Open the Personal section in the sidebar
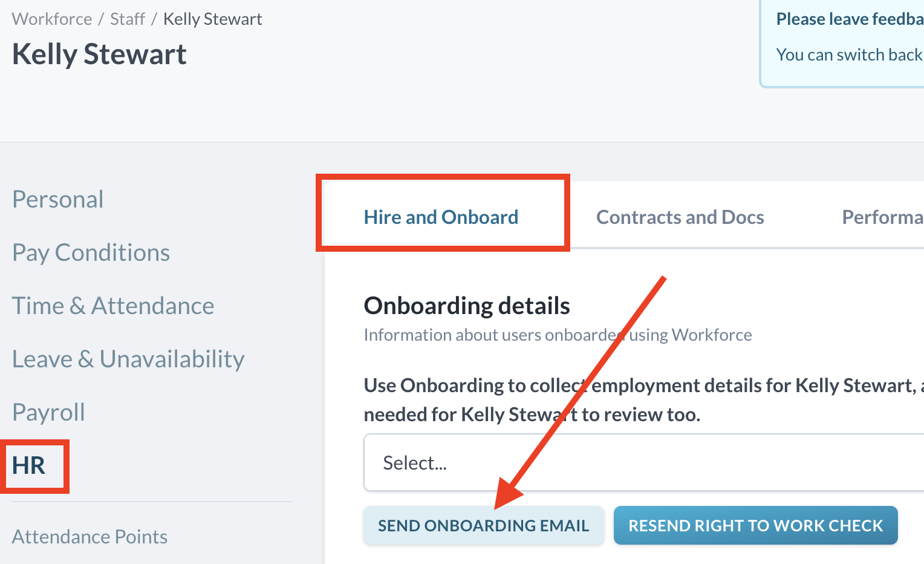Image resolution: width=924 pixels, height=564 pixels. 58,199
